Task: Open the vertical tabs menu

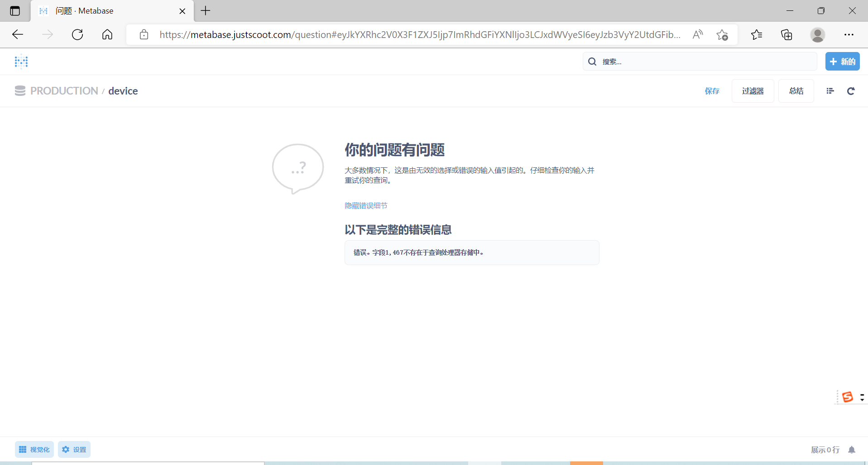Action: 15,11
